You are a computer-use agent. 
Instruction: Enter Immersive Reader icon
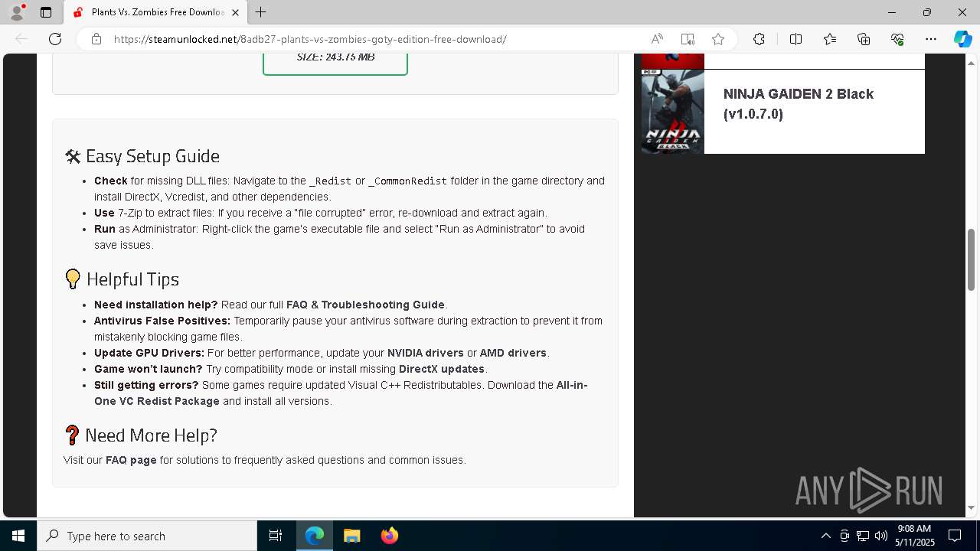point(688,39)
